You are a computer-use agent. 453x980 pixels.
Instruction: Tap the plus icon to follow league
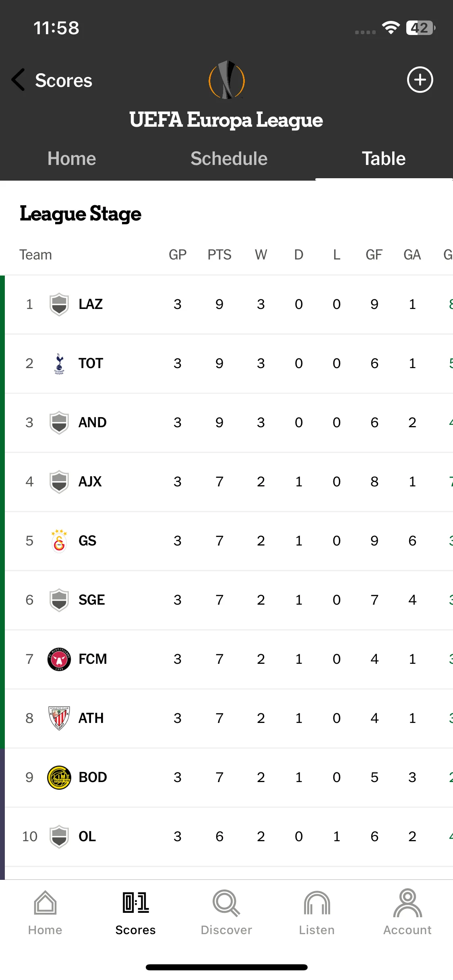(420, 80)
